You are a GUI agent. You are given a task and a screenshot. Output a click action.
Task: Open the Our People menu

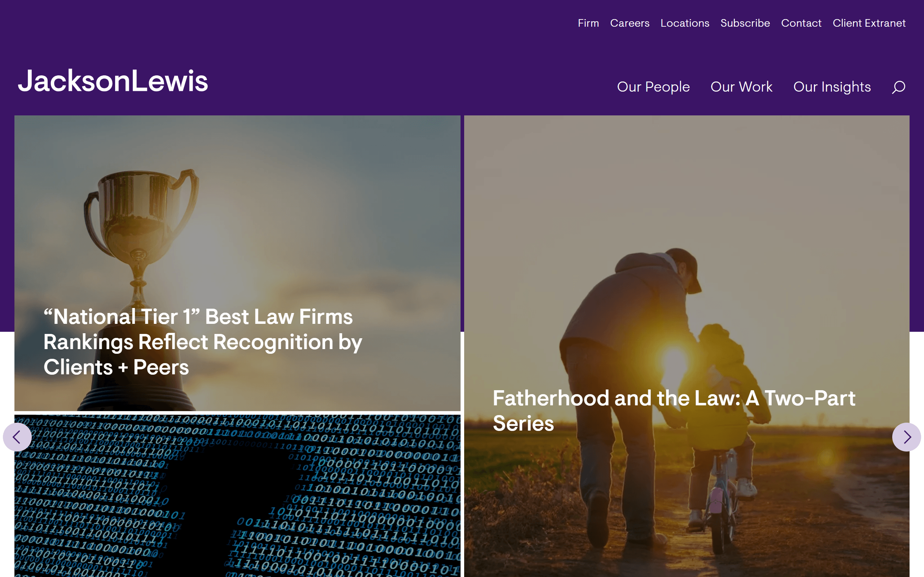[653, 87]
